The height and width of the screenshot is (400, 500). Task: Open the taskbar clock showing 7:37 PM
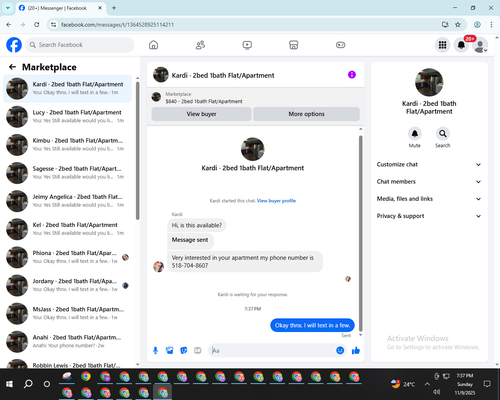(x=465, y=384)
